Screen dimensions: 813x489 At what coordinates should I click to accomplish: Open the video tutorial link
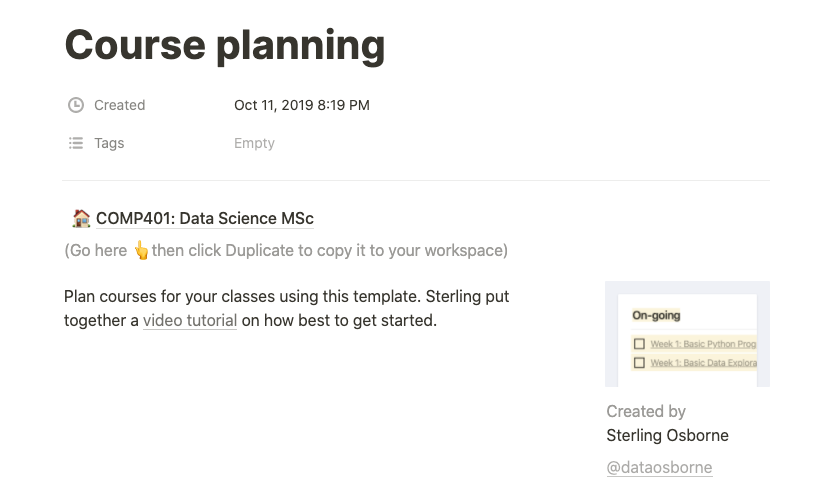click(x=190, y=321)
